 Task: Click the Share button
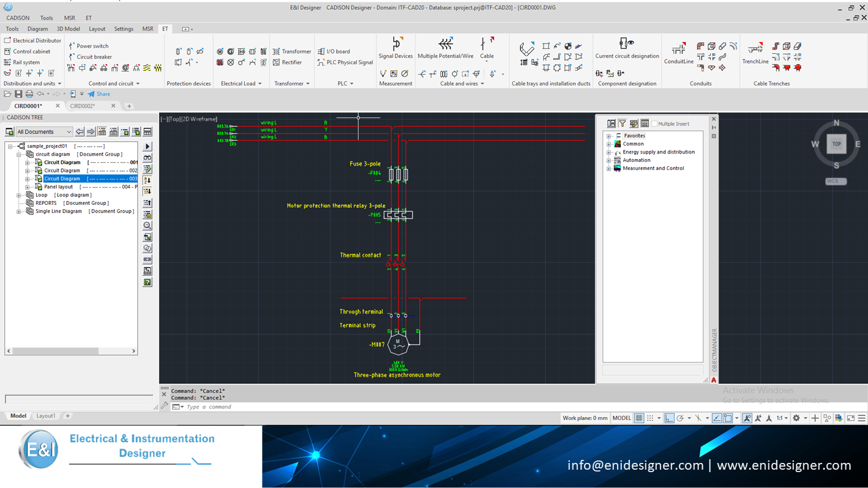pyautogui.click(x=99, y=94)
